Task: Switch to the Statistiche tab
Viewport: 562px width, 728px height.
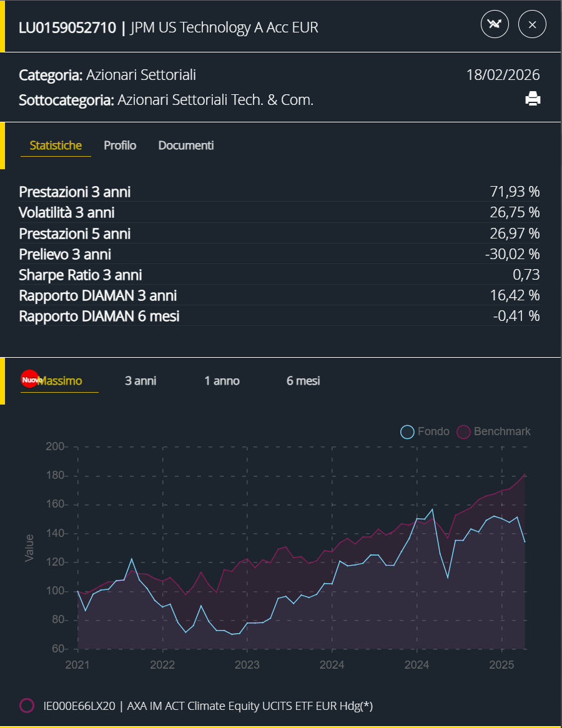Action: coord(56,145)
